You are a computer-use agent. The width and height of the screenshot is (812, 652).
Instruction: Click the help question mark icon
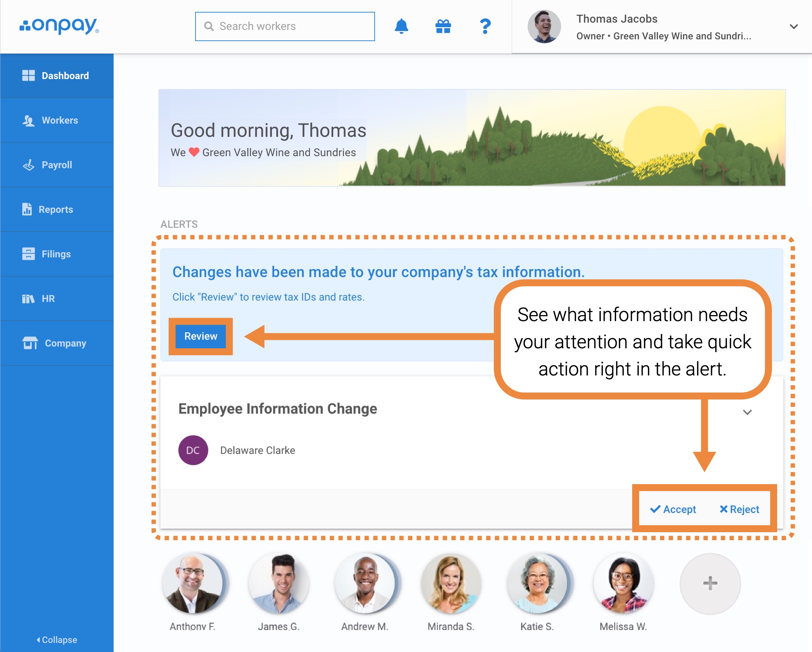point(485,26)
